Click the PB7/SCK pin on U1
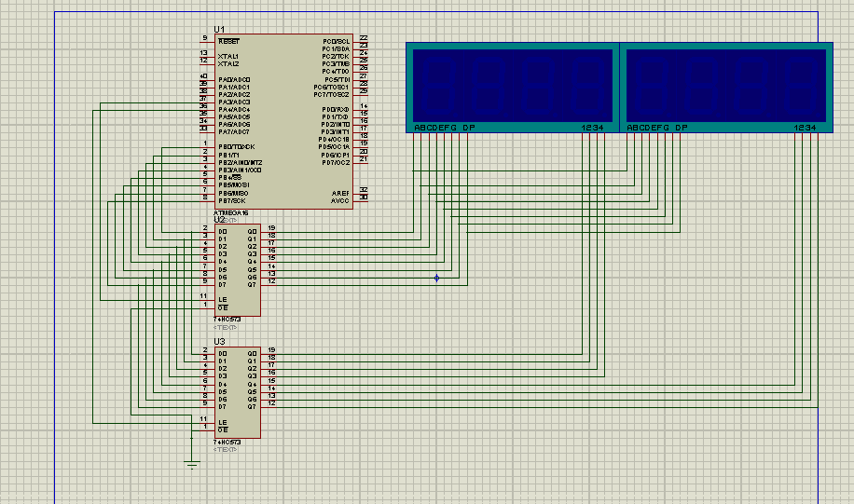This screenshot has width=854, height=504. (x=207, y=199)
